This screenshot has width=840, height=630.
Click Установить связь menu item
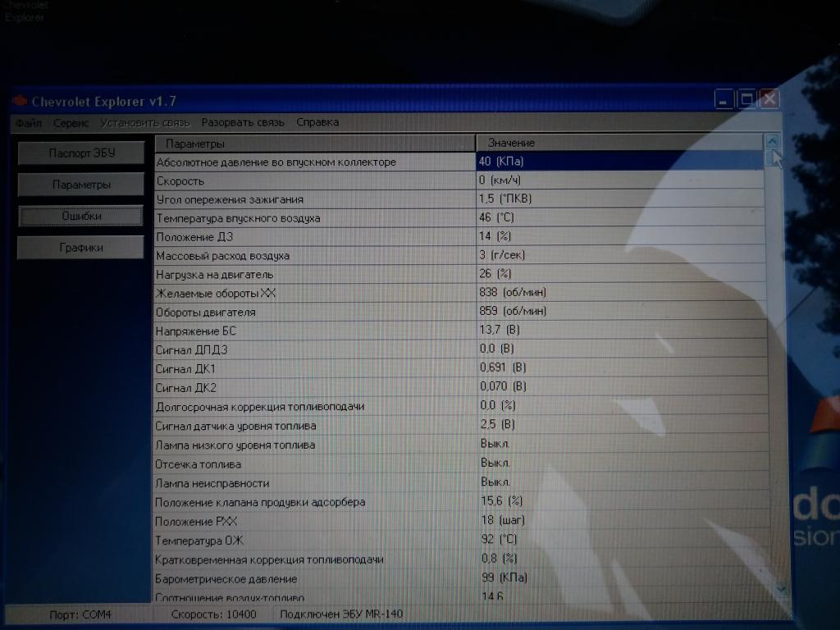pyautogui.click(x=145, y=123)
